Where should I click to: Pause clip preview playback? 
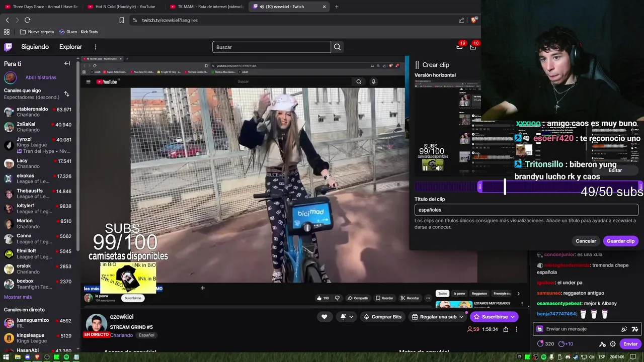[x=425, y=168]
